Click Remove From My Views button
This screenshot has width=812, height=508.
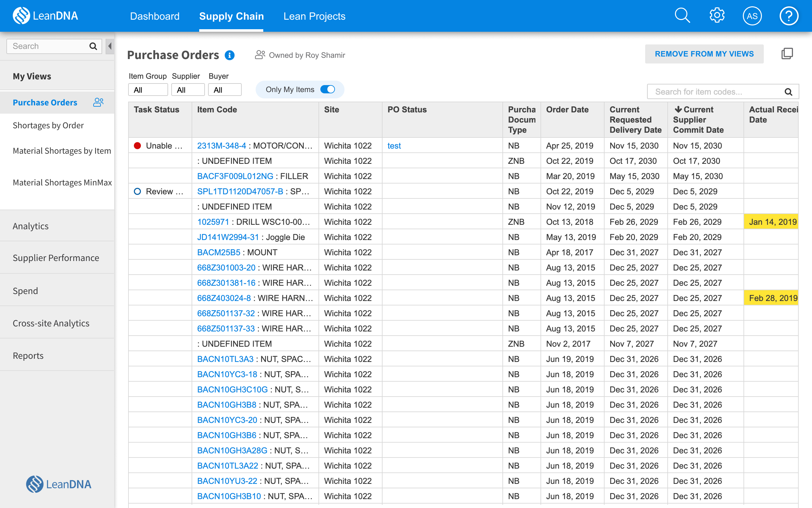pyautogui.click(x=704, y=54)
